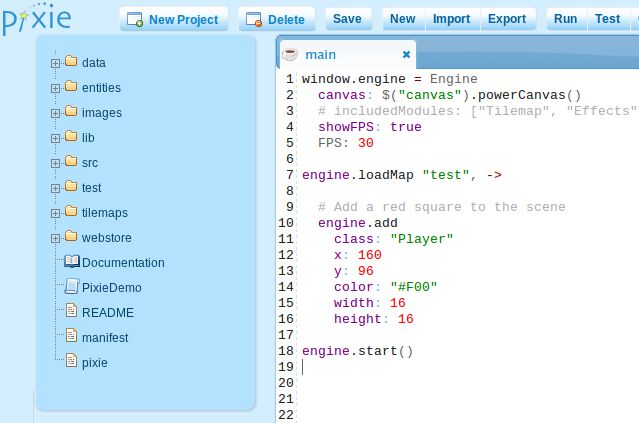Click the manifest file icon
This screenshot has height=423, width=639.
(71, 335)
